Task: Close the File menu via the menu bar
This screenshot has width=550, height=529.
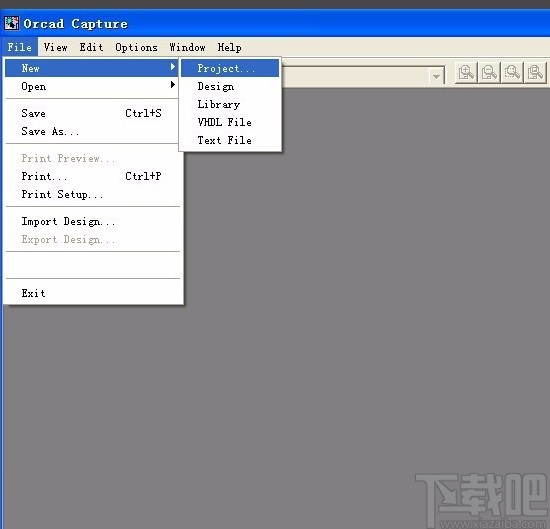Action: coord(20,47)
